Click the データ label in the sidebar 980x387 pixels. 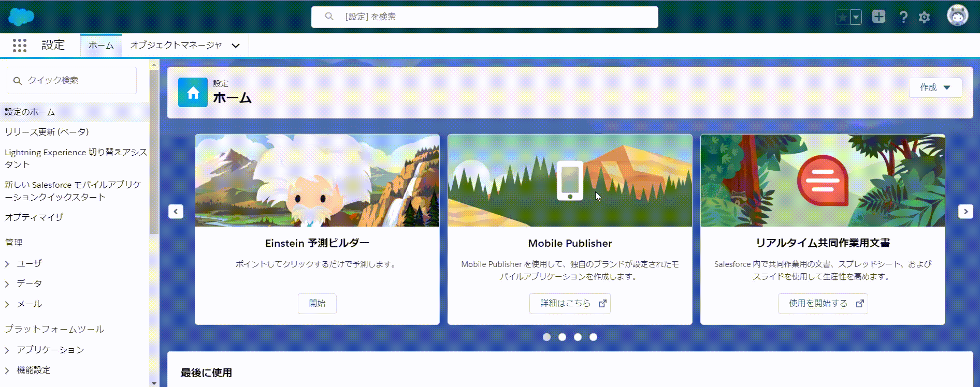tap(30, 284)
